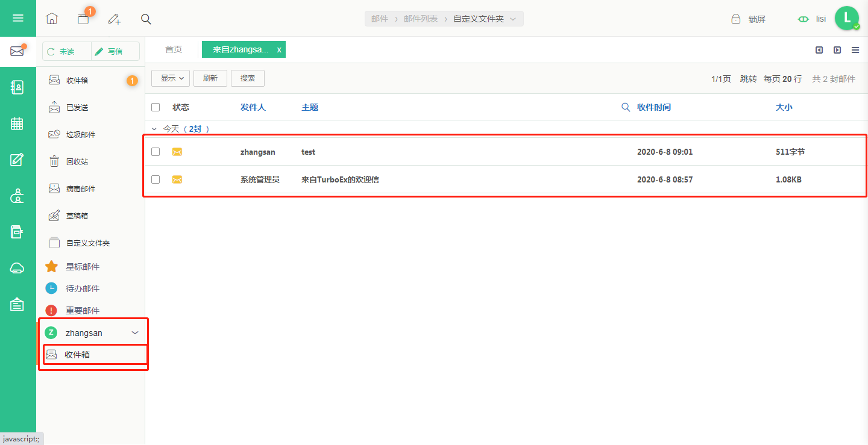Screen dimensions: 868x445
Task: Open the search magnifier in top bar
Action: pos(146,19)
